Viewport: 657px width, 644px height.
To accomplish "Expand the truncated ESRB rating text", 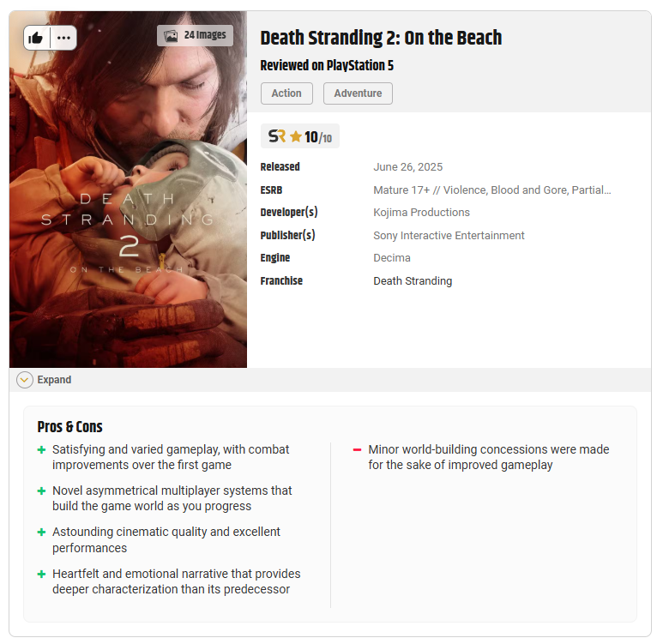I will [492, 190].
